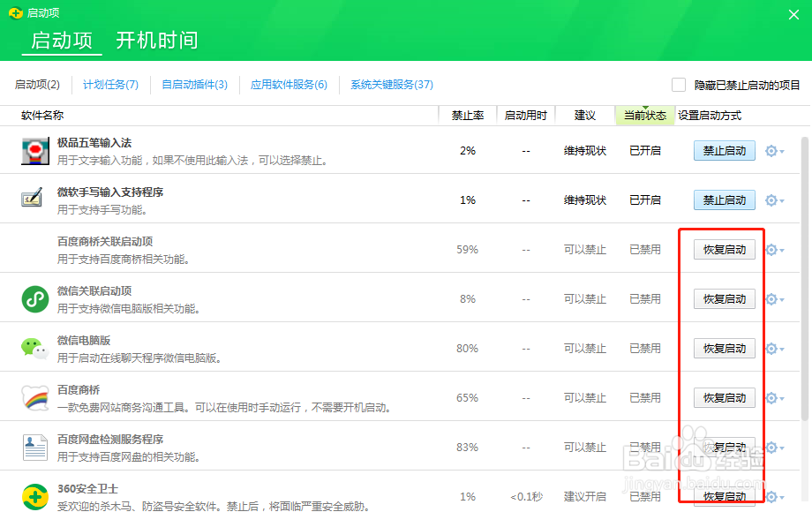Click the 微软手写输入支持程序 icon

[x=35, y=200]
